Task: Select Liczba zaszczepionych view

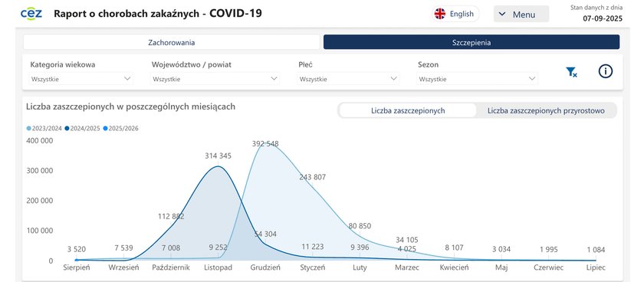Action: pyautogui.click(x=407, y=110)
